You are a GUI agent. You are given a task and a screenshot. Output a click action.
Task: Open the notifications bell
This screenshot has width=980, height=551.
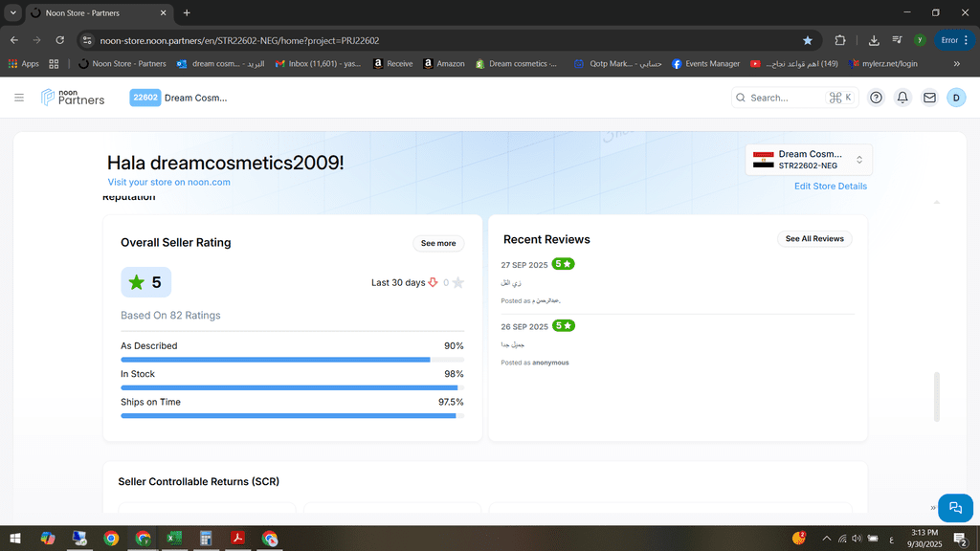click(x=902, y=98)
